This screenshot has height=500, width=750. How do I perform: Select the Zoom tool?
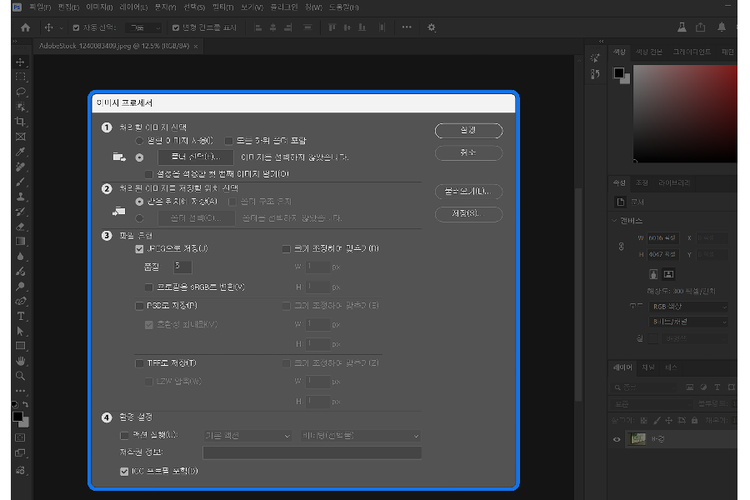[x=21, y=375]
